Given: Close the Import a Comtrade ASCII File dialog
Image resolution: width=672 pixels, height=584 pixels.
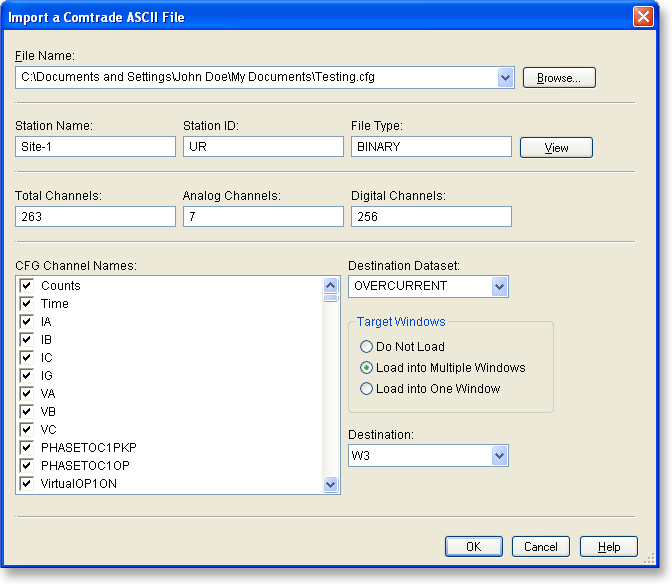Looking at the screenshot, I should pos(643,17).
